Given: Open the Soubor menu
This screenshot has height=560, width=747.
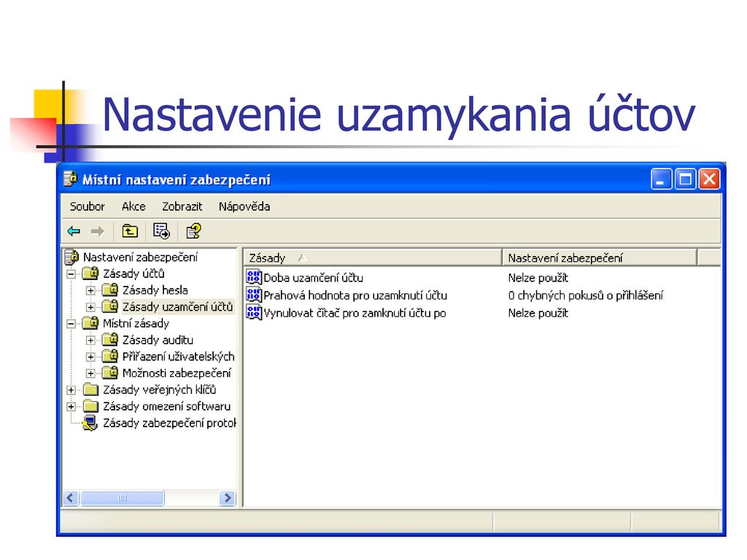Looking at the screenshot, I should tap(88, 206).
